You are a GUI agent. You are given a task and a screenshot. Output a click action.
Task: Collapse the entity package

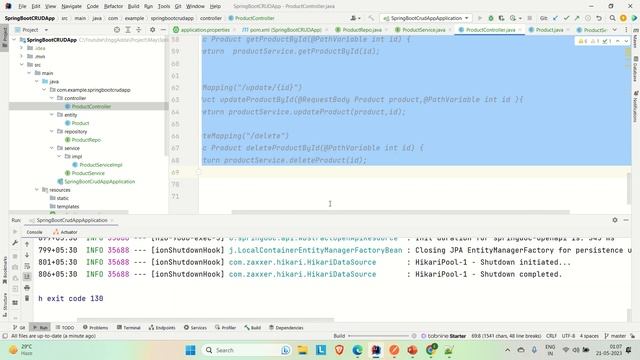(52, 115)
